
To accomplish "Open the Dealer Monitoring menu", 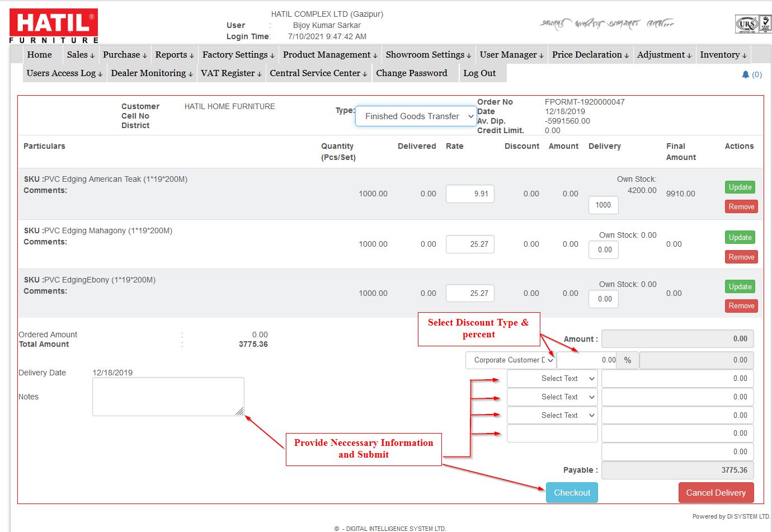I will pyautogui.click(x=152, y=73).
